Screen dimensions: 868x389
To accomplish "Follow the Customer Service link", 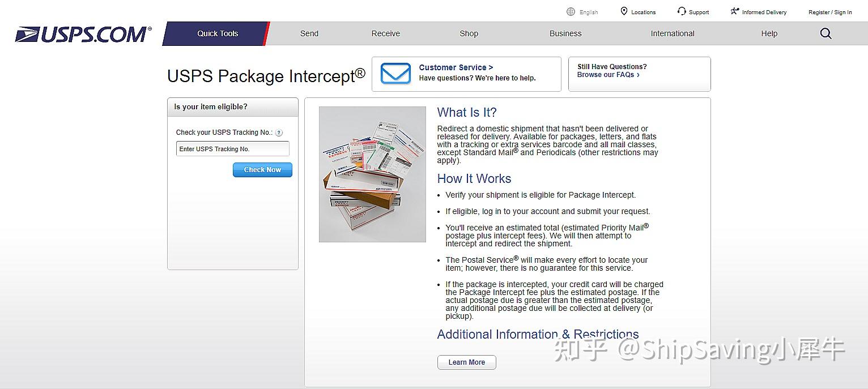I will tap(456, 67).
